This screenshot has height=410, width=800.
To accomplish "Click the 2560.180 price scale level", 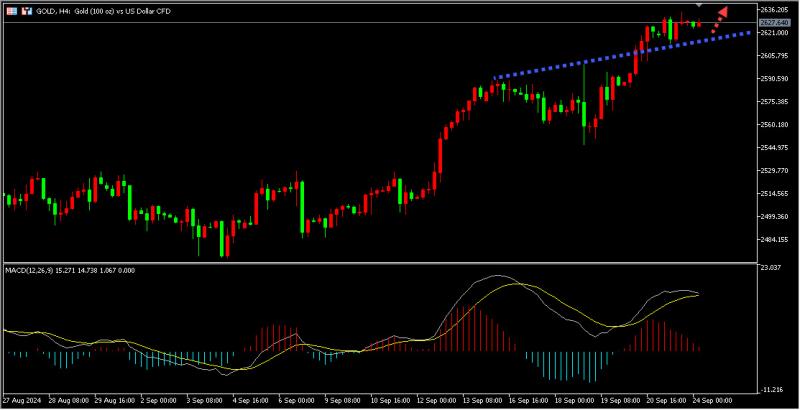I will [x=773, y=124].
